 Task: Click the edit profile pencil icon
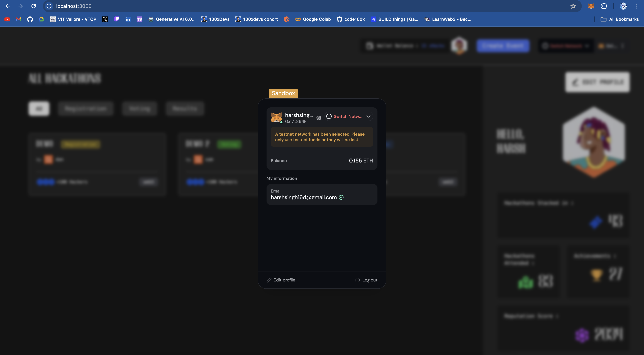[269, 280]
